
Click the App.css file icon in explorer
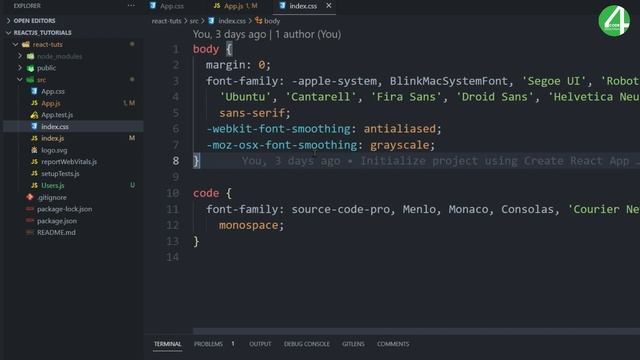[x=34, y=91]
